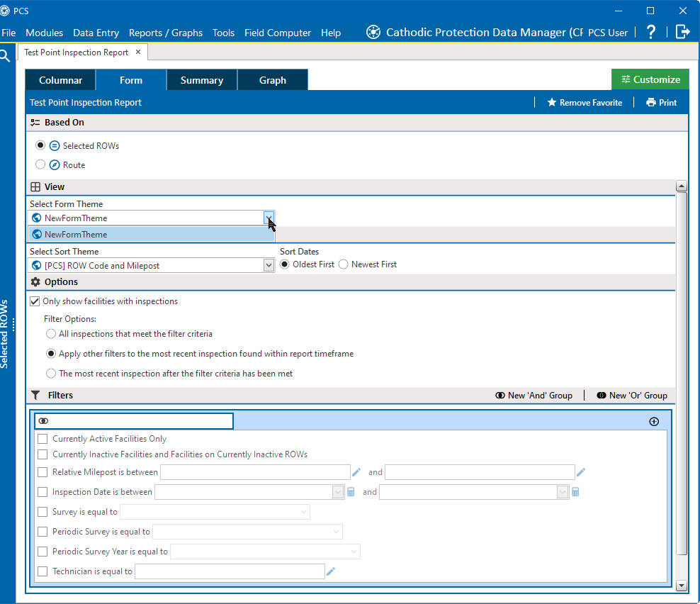The width and height of the screenshot is (700, 604).
Task: Click the green Customize button
Action: (x=650, y=79)
